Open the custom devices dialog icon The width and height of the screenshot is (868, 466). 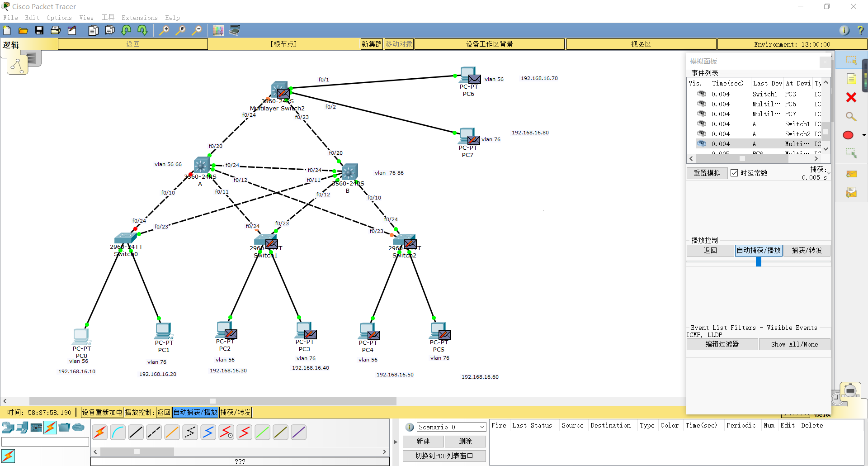coord(235,30)
